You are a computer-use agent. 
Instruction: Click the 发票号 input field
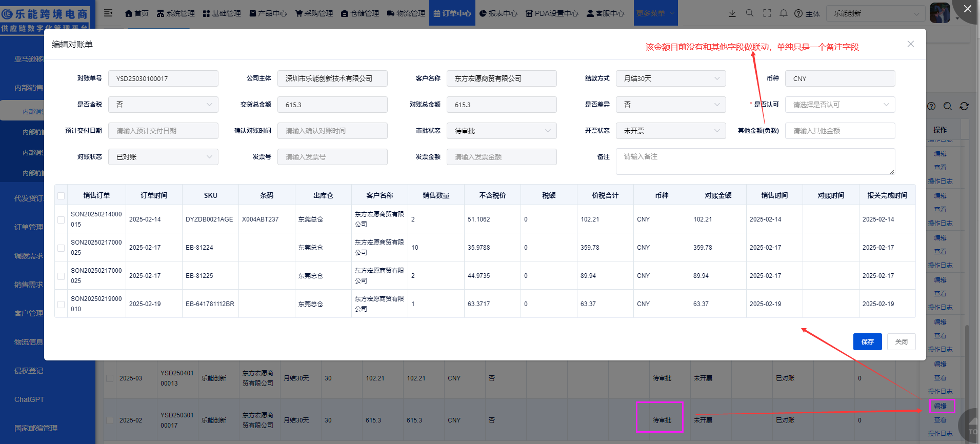(x=332, y=157)
